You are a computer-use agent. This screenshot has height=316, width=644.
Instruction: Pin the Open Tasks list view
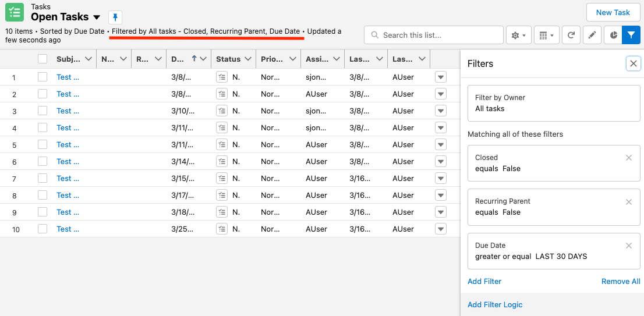[115, 17]
